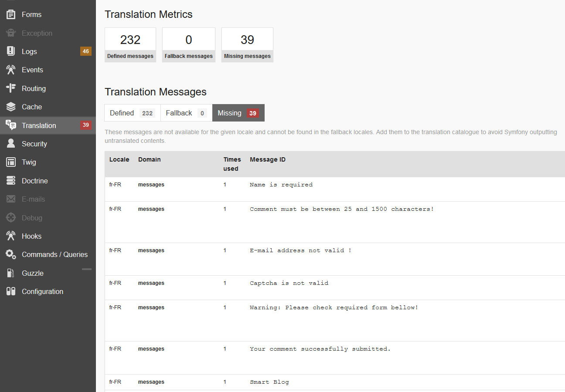Click times-used value in 'Smart Blog' row
Screen dimensions: 565x392
(225, 382)
